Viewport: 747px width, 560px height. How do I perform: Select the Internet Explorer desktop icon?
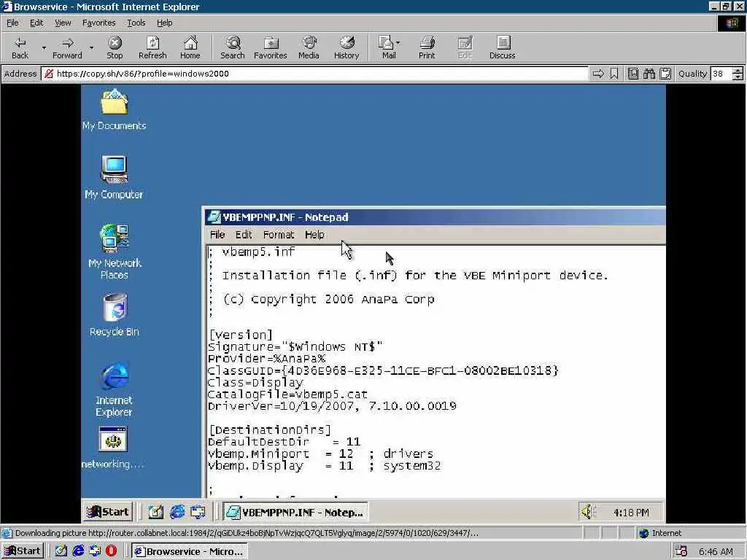114,391
